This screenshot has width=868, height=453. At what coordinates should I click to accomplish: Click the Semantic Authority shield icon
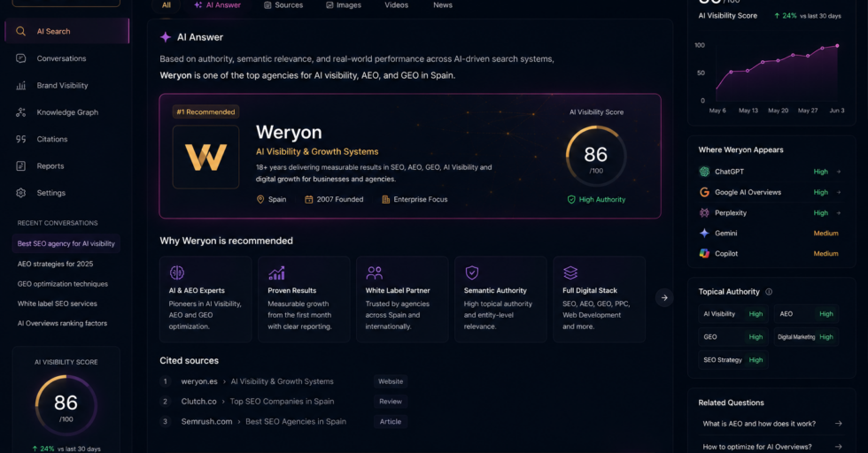[x=471, y=273]
